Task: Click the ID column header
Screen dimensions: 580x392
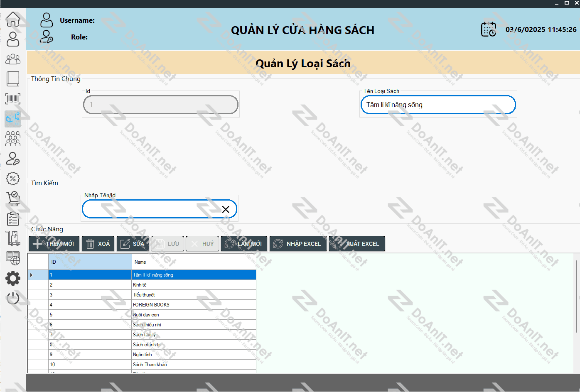Action: tap(90, 262)
